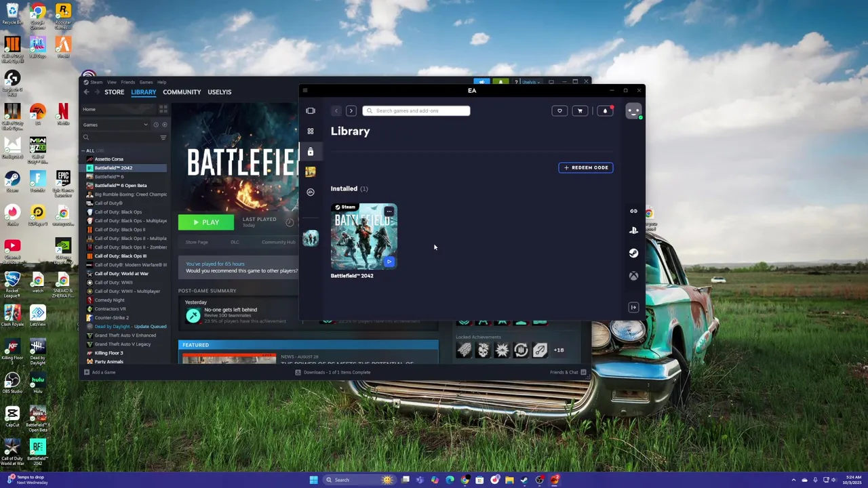Open the advanced filter icon in Steam library
The height and width of the screenshot is (488, 868).
pyautogui.click(x=163, y=138)
